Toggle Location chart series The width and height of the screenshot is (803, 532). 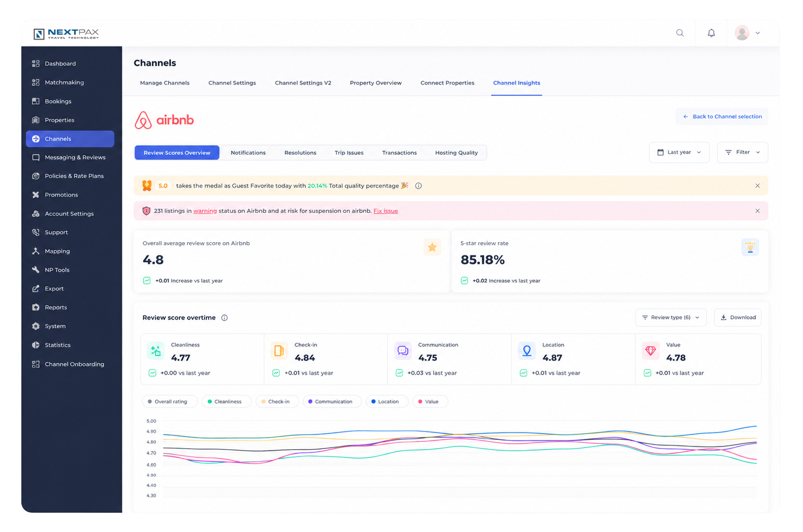click(x=386, y=402)
